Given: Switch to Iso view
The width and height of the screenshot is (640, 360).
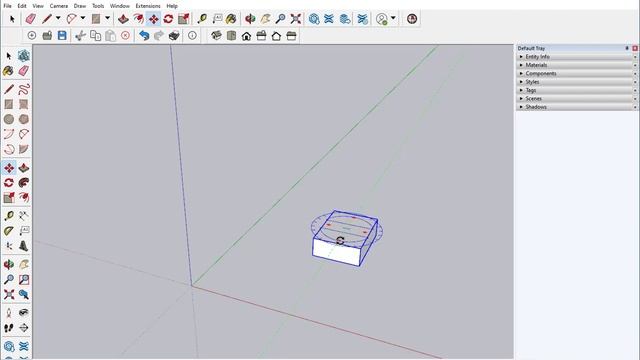Looking at the screenshot, I should point(216,36).
